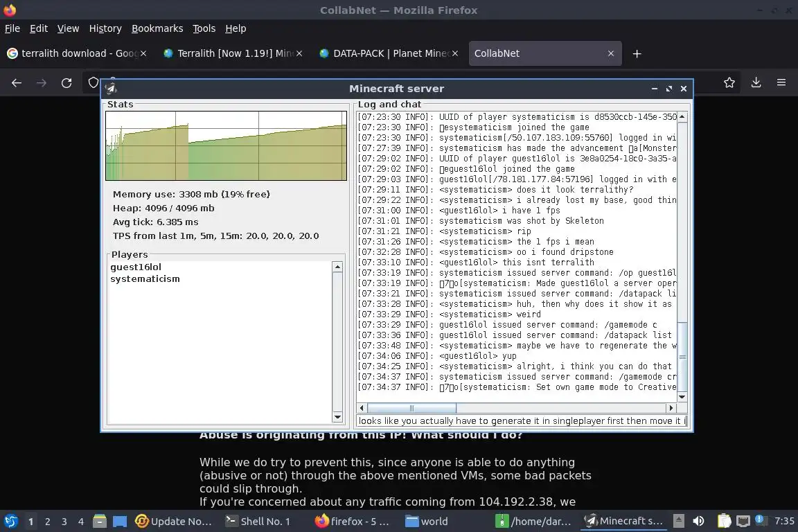Go forward to next page
798x532 pixels.
coord(42,83)
